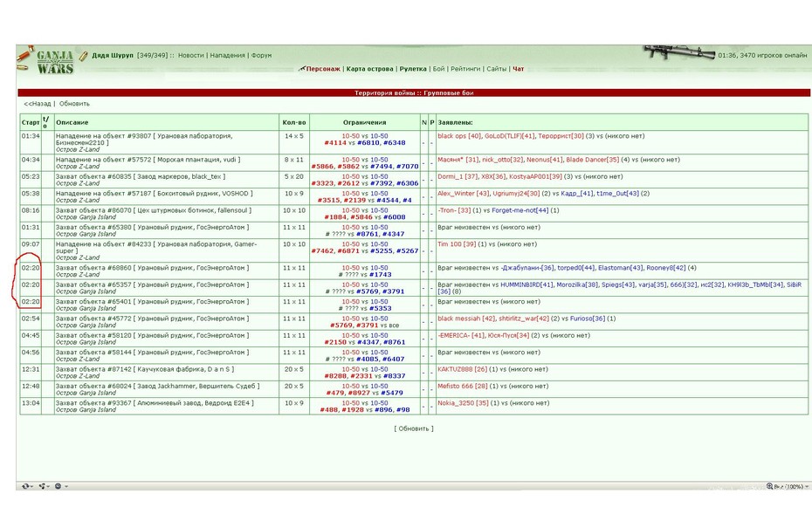The height and width of the screenshot is (507, 812).
Task: Open the Новости link
Action: point(191,55)
